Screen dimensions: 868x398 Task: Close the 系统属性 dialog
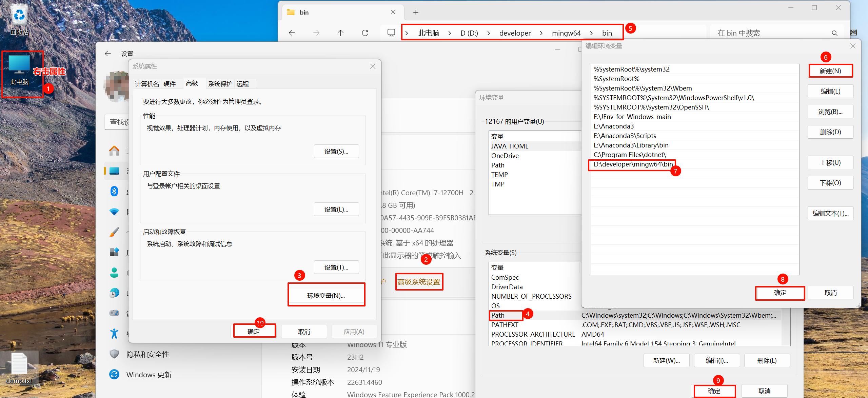pyautogui.click(x=373, y=66)
